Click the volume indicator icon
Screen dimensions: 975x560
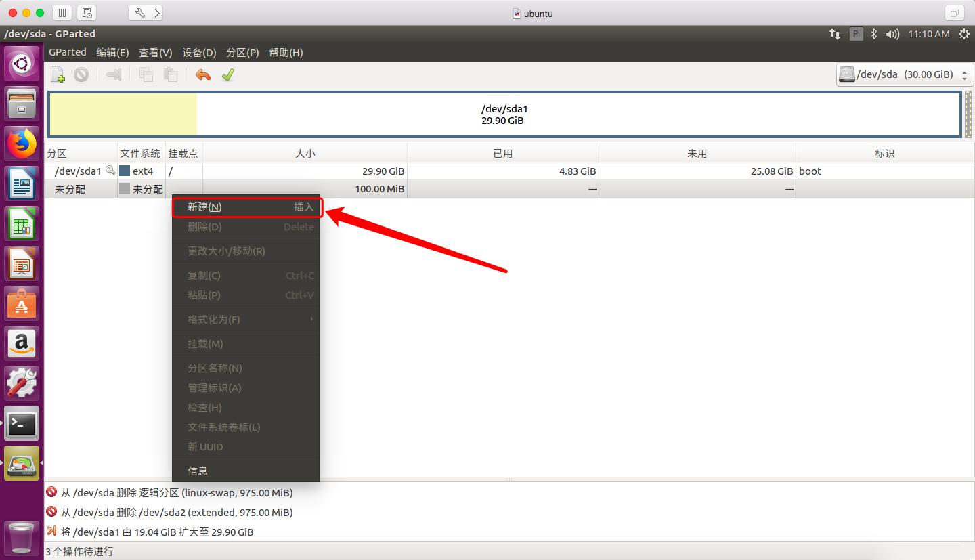892,34
